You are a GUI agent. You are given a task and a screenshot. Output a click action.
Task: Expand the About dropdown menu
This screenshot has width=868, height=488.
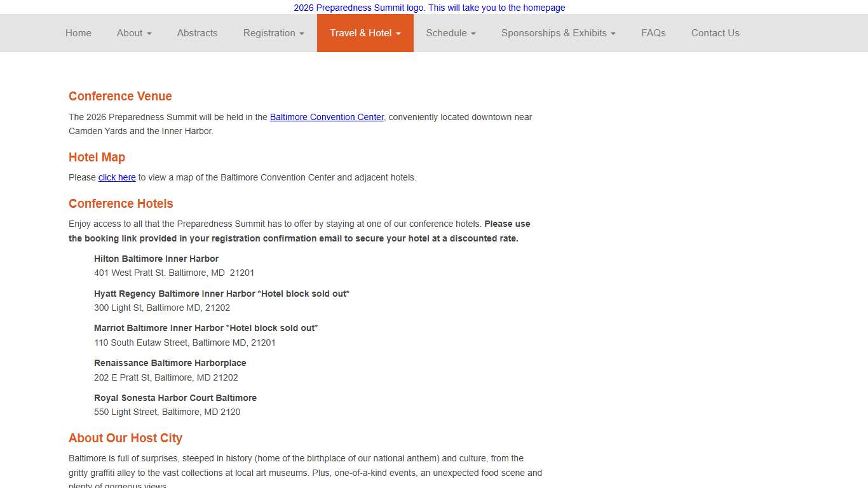134,33
